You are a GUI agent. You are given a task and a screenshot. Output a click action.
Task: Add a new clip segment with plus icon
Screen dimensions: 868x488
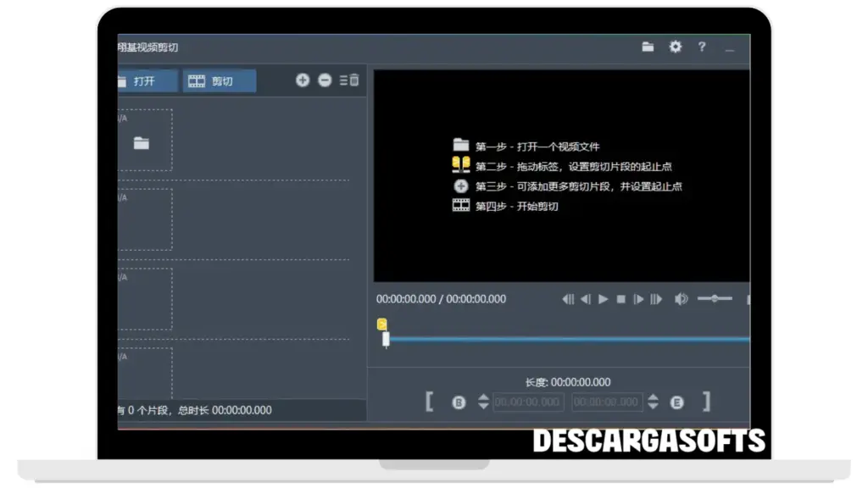(303, 80)
